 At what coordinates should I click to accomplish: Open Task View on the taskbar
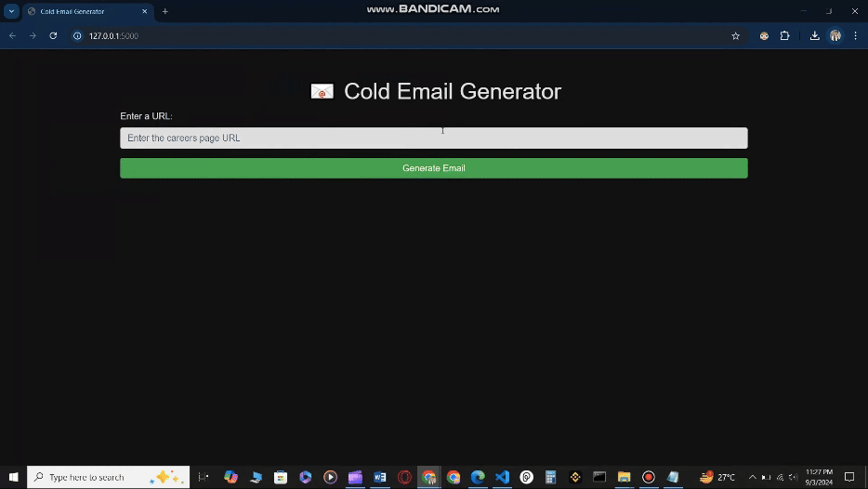pos(204,477)
